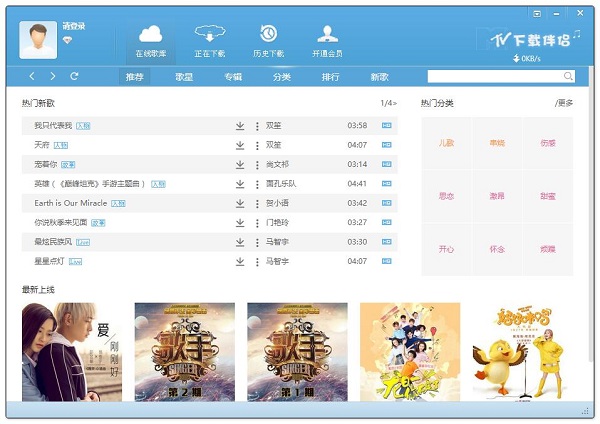Switch to the 排行 tab
600x424 pixels.
pos(330,76)
